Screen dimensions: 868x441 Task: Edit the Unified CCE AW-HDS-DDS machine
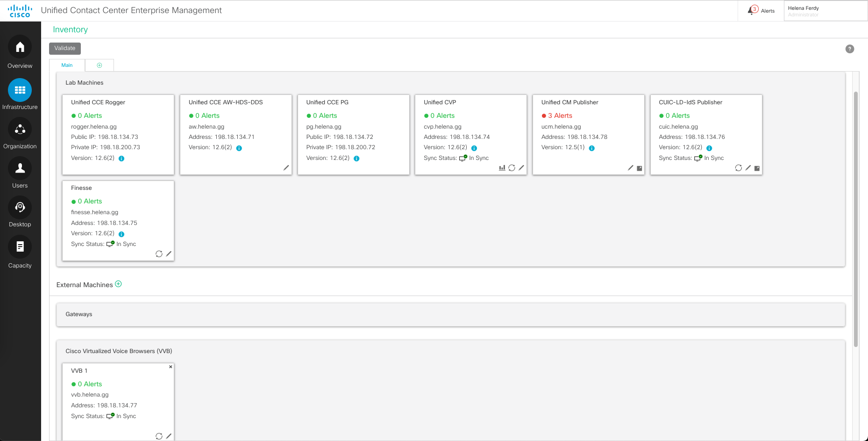[286, 168]
